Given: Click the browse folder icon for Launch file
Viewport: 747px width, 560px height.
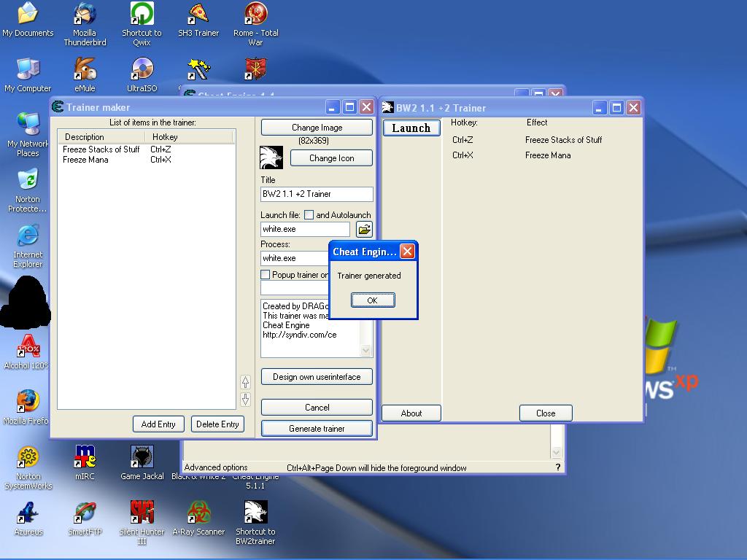Looking at the screenshot, I should coord(364,229).
